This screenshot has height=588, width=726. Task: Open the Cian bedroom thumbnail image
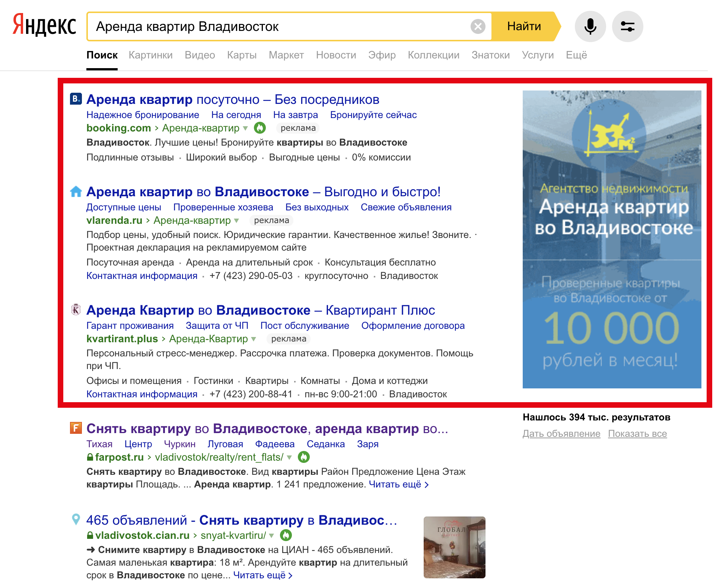click(x=454, y=547)
